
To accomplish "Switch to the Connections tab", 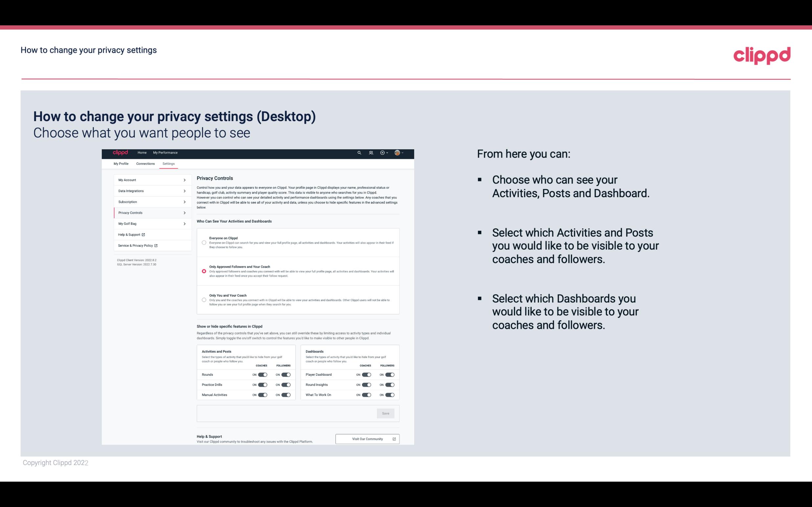I will tap(145, 163).
